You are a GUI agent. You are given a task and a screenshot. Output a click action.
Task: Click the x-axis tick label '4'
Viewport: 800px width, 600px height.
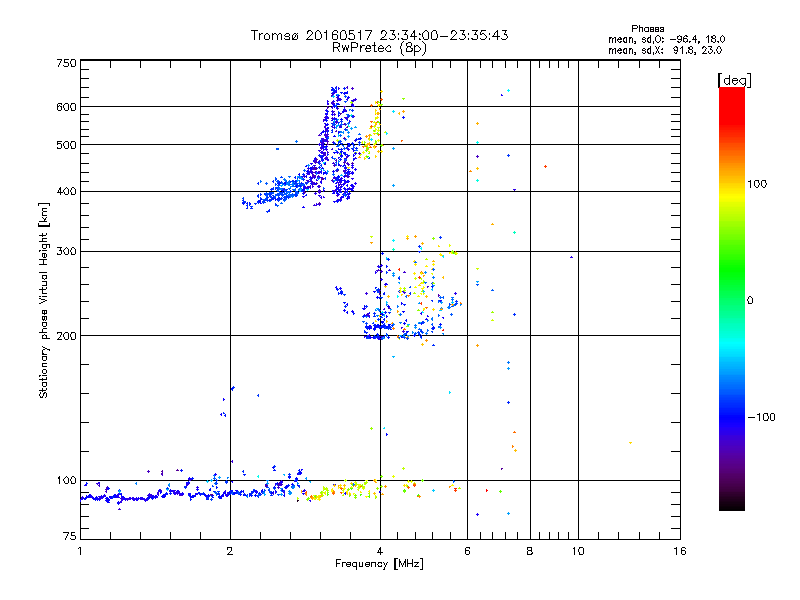pyautogui.click(x=380, y=551)
